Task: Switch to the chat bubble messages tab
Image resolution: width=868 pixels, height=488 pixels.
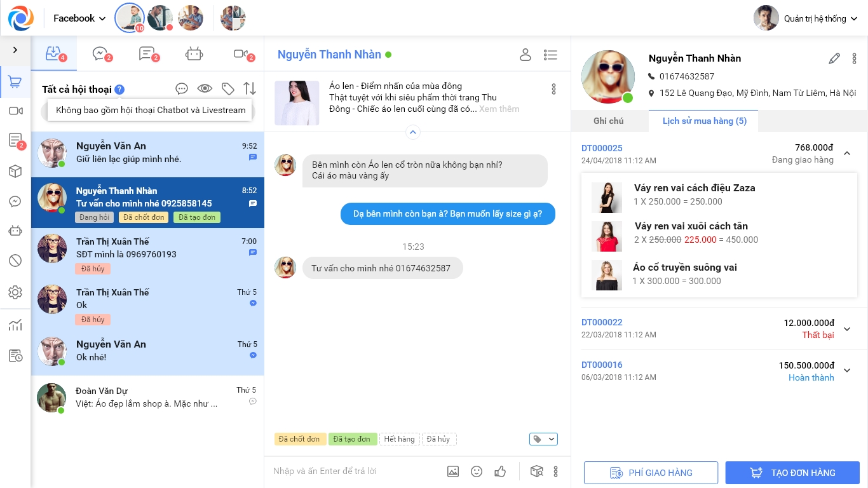Action: (101, 54)
